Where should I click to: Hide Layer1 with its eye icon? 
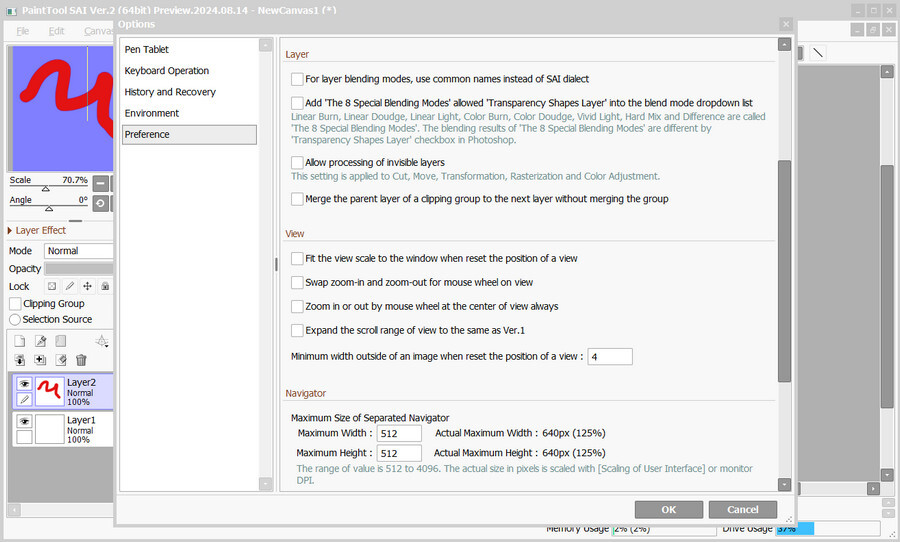[x=24, y=421]
